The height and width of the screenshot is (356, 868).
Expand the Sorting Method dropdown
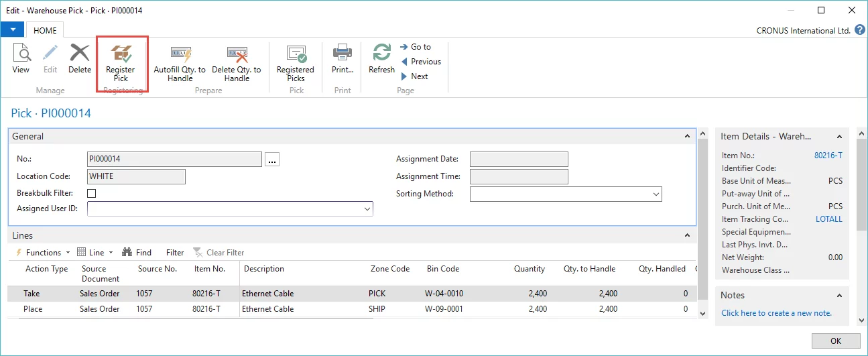coord(656,194)
